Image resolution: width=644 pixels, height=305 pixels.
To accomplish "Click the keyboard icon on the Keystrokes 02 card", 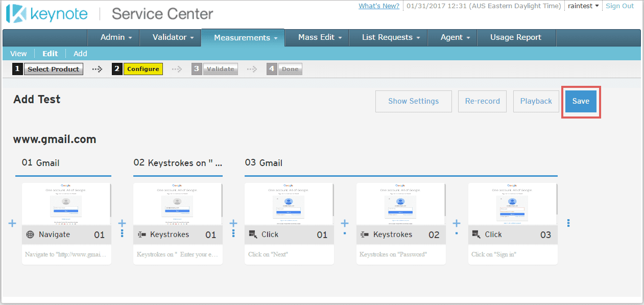I will point(365,234).
